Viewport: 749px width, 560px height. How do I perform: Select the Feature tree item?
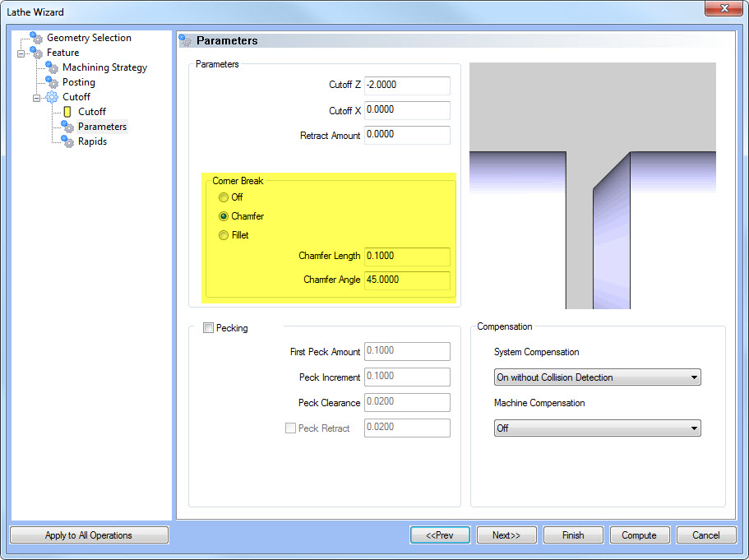click(62, 53)
